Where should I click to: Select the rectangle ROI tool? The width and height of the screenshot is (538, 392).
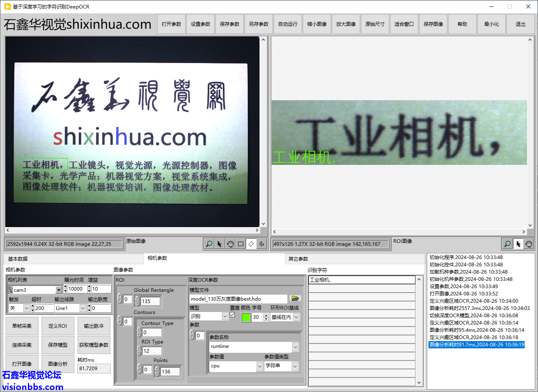241,244
